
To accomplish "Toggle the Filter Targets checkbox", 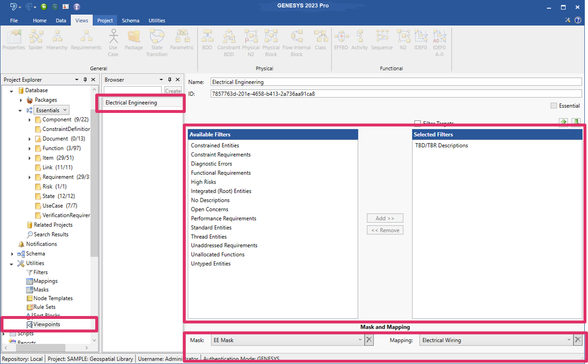I will coord(418,123).
